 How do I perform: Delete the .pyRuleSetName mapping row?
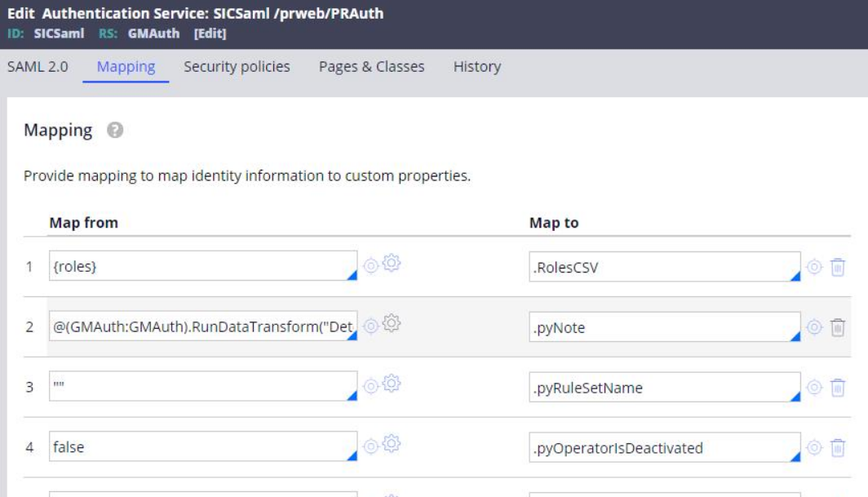point(838,388)
